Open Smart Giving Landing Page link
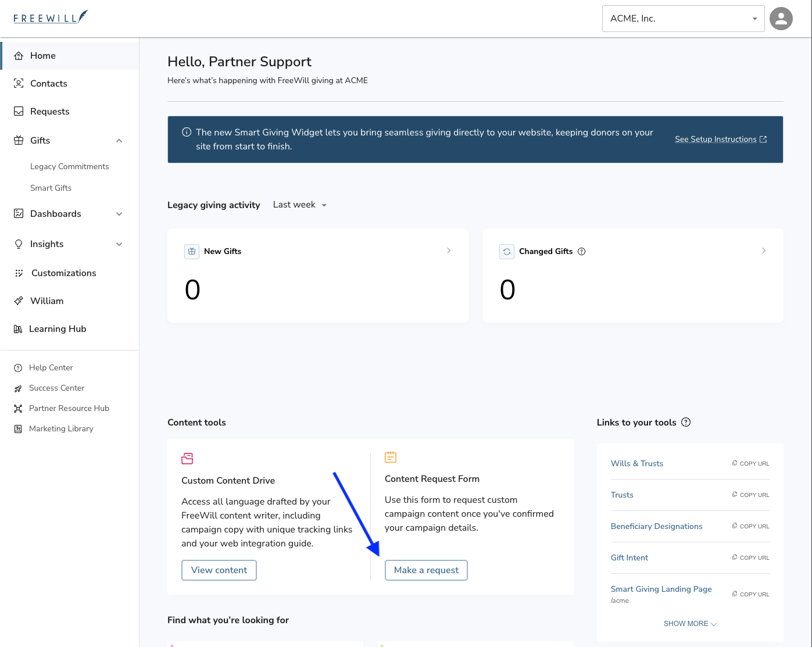 [661, 589]
